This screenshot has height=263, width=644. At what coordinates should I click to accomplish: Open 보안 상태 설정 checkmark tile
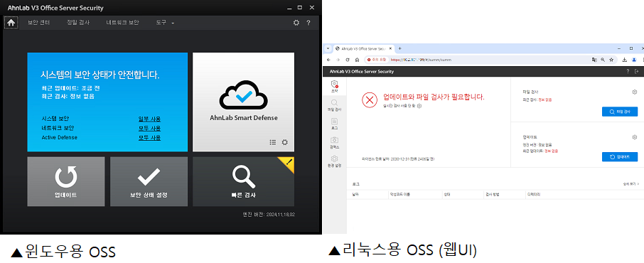149,182
